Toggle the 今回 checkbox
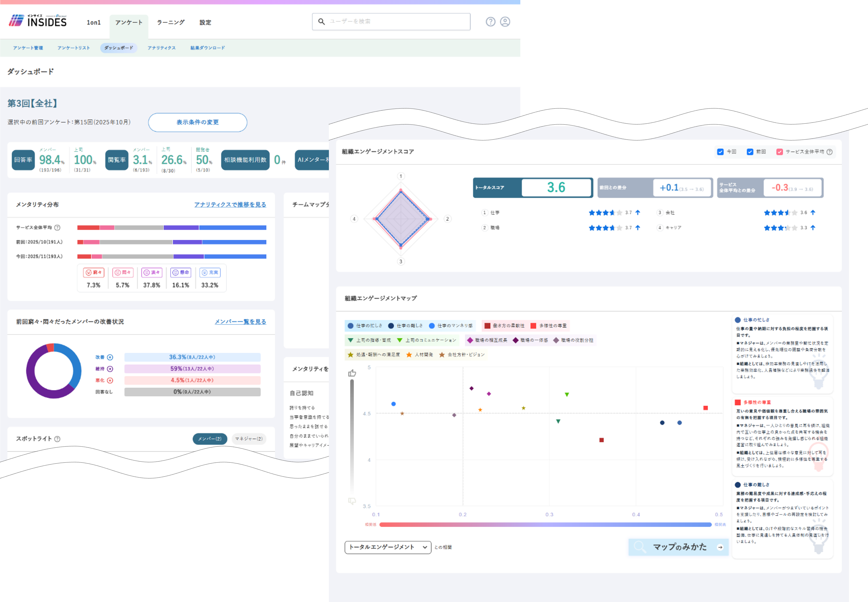Screen dimensions: 868x602 click(x=720, y=152)
